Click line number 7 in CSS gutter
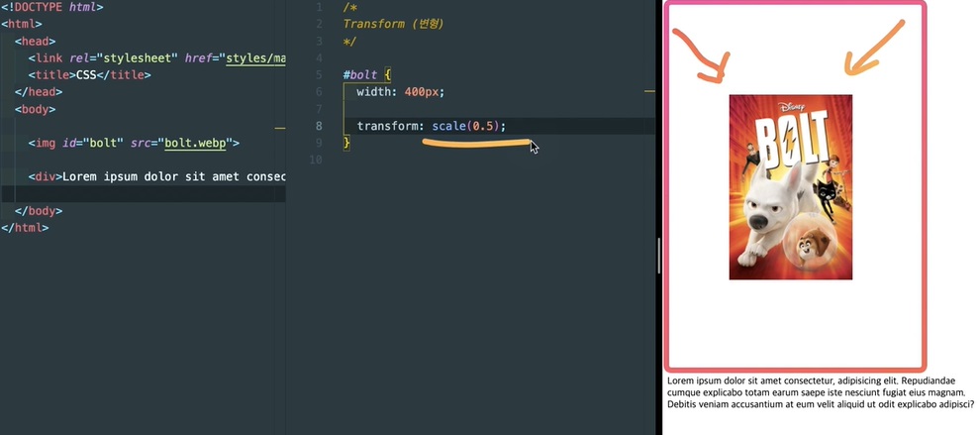This screenshot has width=980, height=435. [x=320, y=109]
